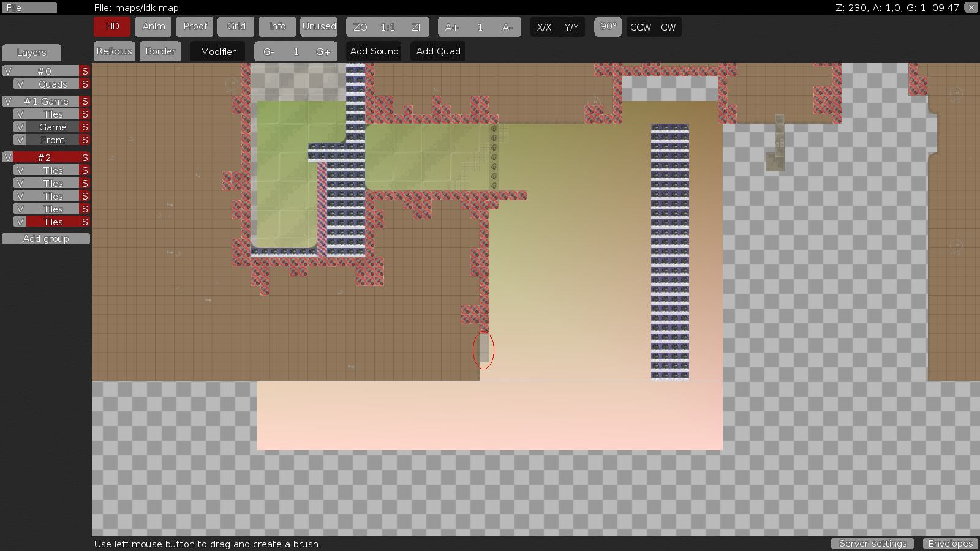Rotate brush counter-clockwise with CCW
Screen dimensions: 980x551
pyautogui.click(x=641, y=27)
